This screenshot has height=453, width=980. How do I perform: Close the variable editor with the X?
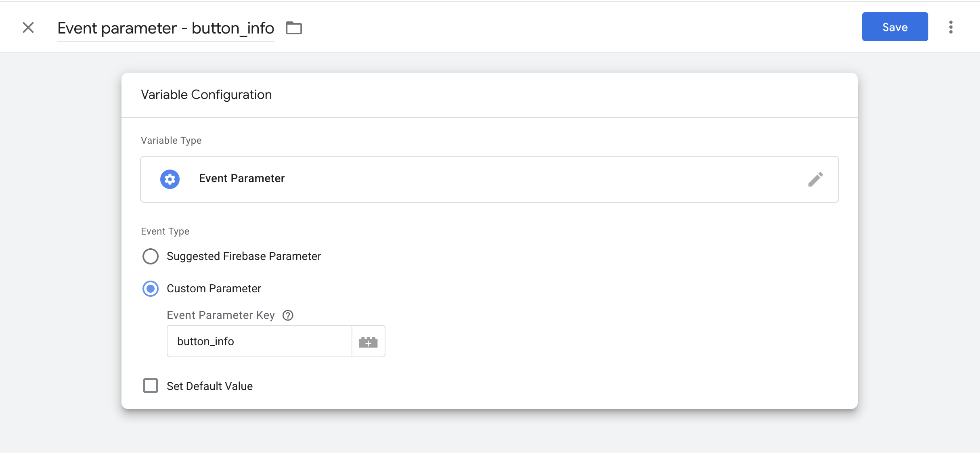(28, 27)
